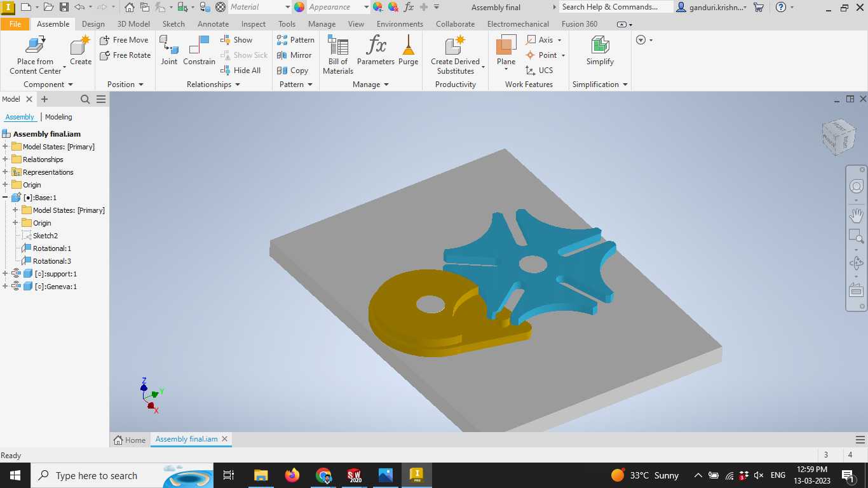Switch to the Annotate tab
868x488 pixels.
click(x=213, y=24)
